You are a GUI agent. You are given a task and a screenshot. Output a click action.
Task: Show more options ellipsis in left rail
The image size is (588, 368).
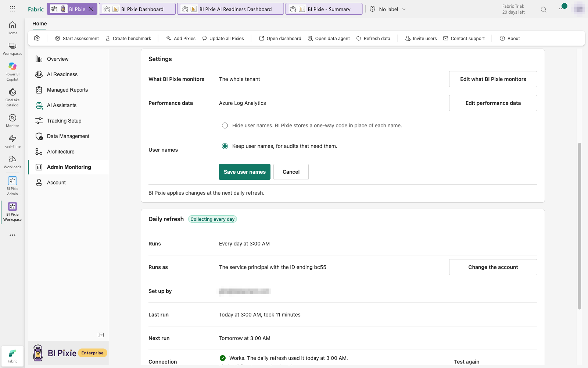click(12, 235)
